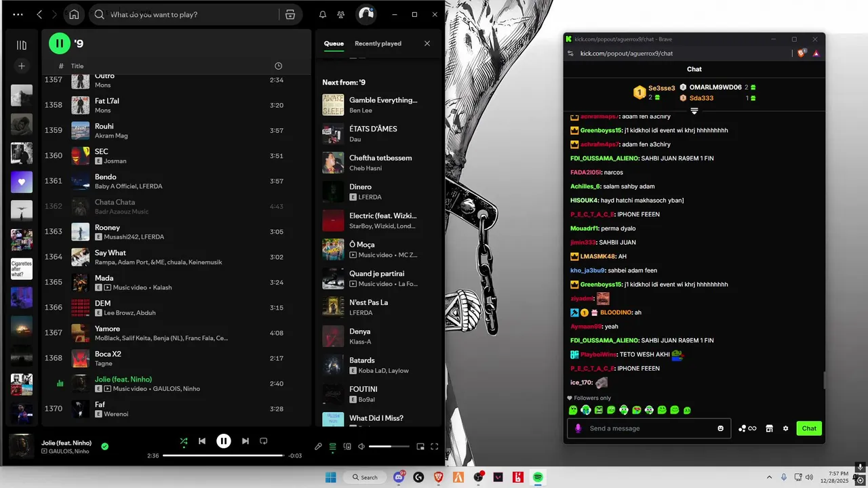Enter full screen in Spotify
This screenshot has width=868, height=488.
click(435, 447)
